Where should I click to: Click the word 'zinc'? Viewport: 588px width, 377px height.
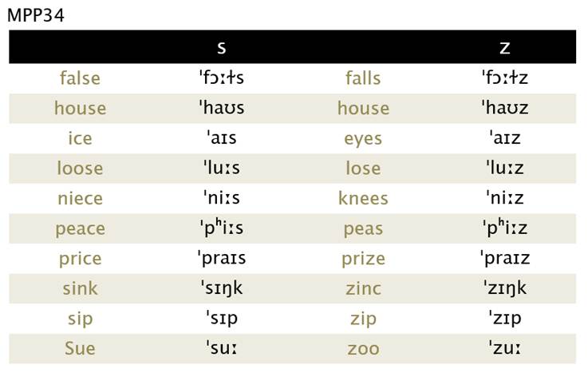point(363,288)
